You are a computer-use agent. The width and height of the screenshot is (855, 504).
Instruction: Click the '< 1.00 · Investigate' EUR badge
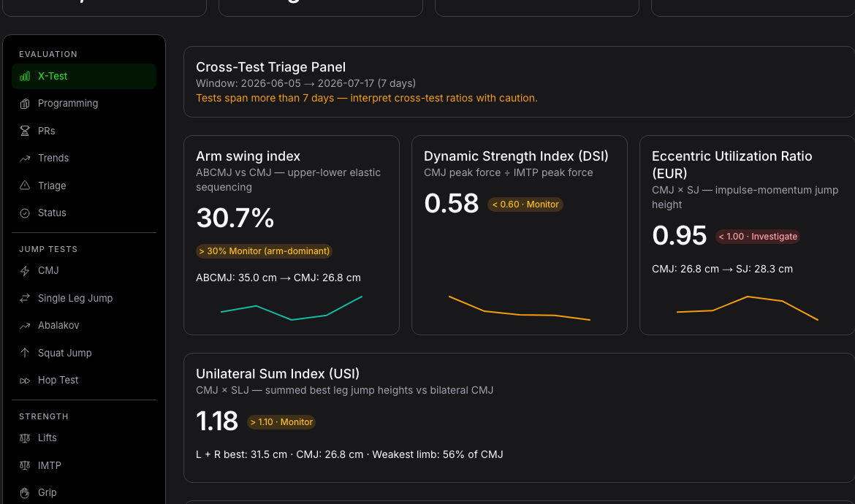[x=757, y=237]
